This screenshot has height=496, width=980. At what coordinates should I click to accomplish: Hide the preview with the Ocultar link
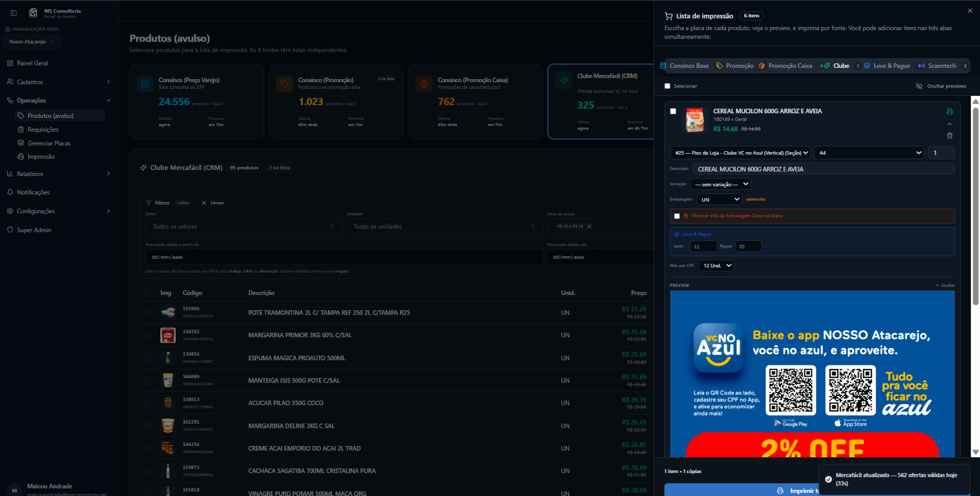pos(945,286)
